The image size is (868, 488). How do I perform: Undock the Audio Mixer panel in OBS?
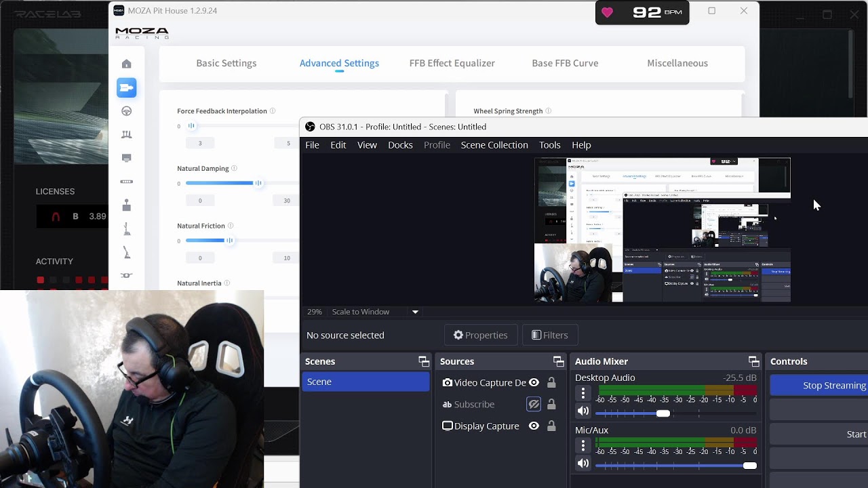tap(753, 361)
